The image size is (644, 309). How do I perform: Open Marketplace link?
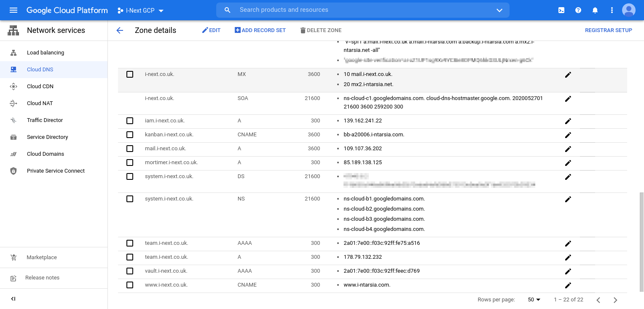click(42, 257)
